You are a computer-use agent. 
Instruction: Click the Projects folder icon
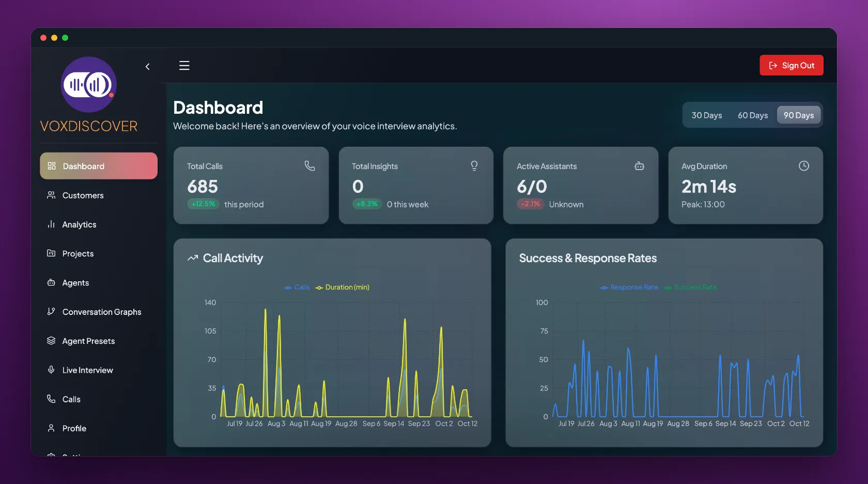tap(51, 253)
